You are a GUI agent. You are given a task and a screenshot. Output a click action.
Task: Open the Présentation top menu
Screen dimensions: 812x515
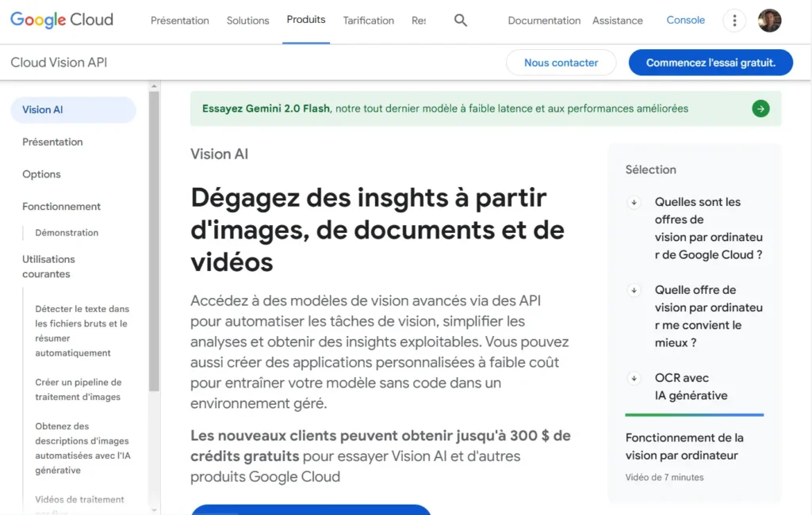(x=180, y=21)
